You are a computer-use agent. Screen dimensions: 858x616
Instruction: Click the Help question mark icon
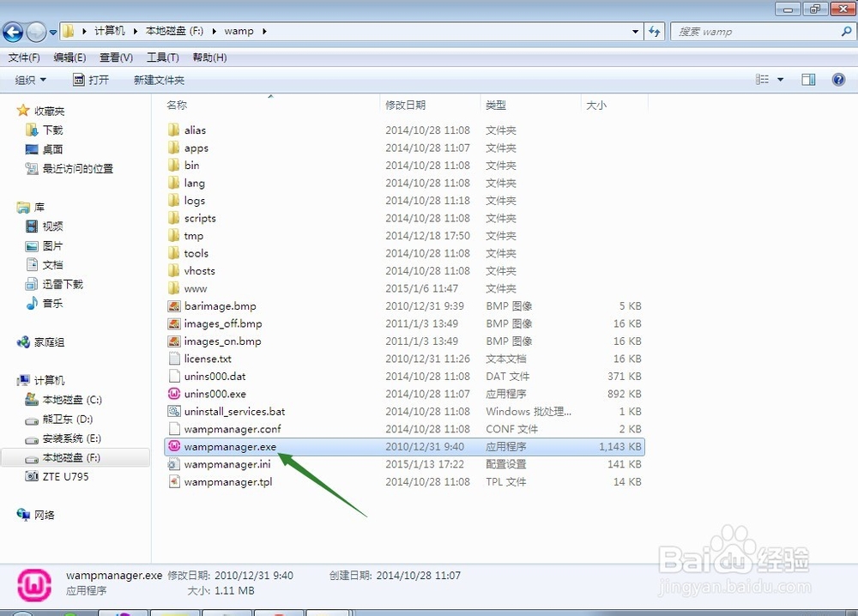[x=838, y=79]
